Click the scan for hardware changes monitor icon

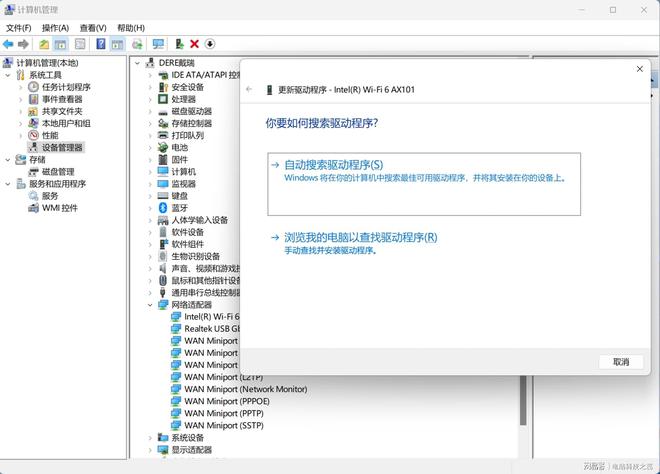click(158, 44)
